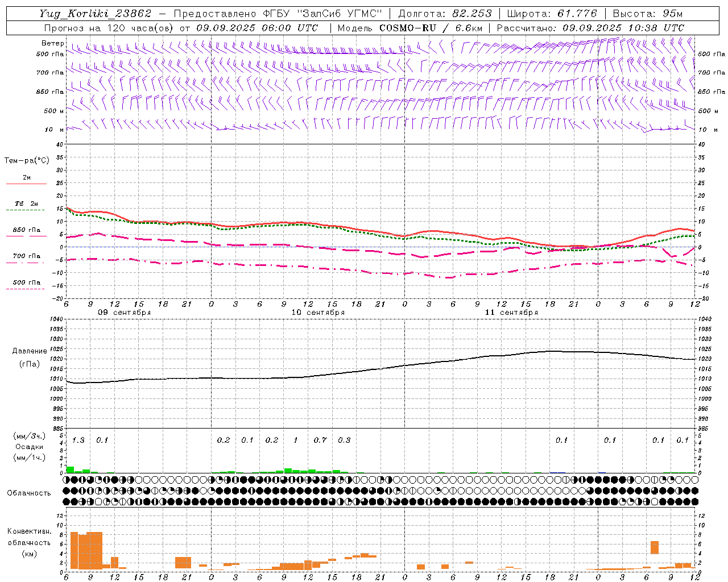Select the 'Долгота: 82.253' header value
The height and width of the screenshot is (582, 728).
[x=445, y=14]
